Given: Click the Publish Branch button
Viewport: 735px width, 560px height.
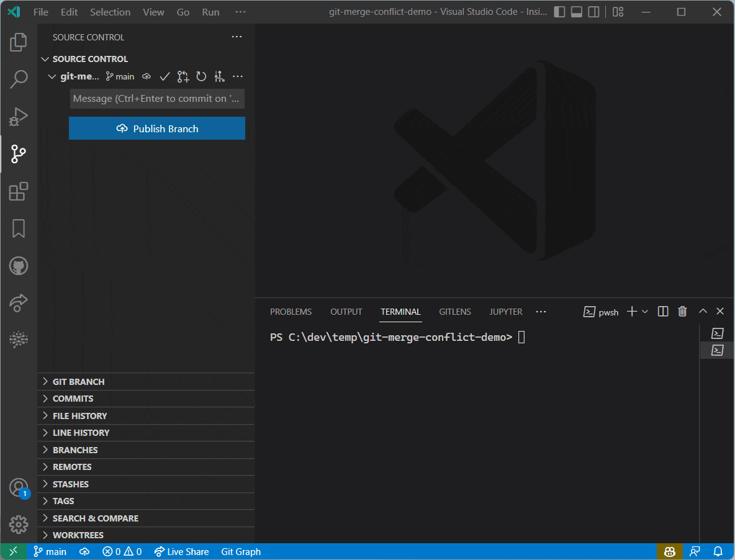Looking at the screenshot, I should (157, 128).
